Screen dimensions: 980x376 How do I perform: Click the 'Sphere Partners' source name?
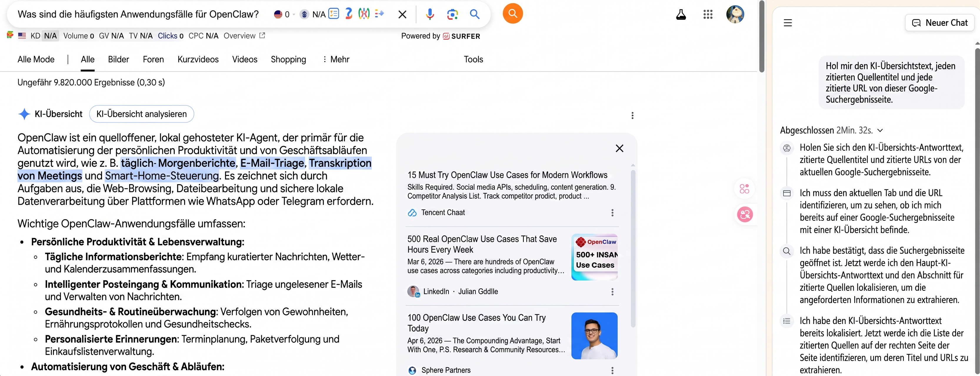[x=446, y=370]
